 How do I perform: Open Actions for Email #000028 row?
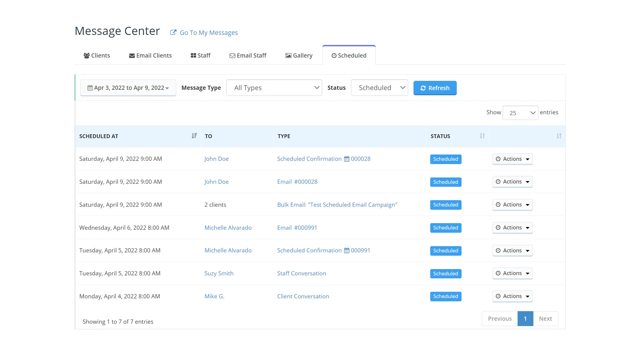pos(513,182)
